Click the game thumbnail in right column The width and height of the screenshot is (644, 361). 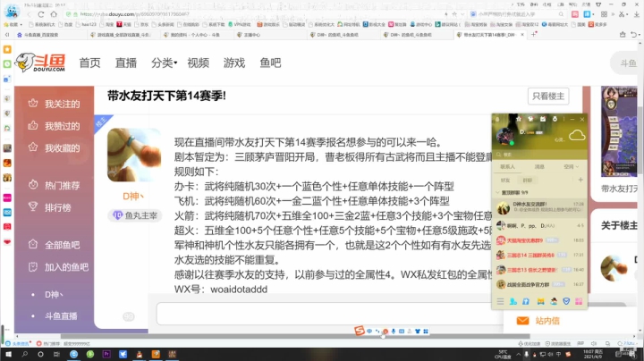pos(619,131)
